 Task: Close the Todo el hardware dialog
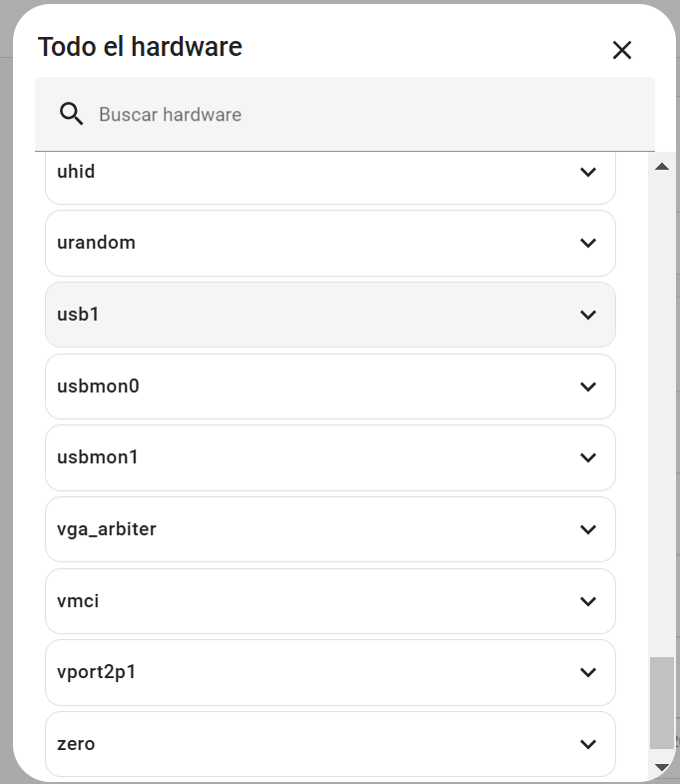pyautogui.click(x=622, y=50)
